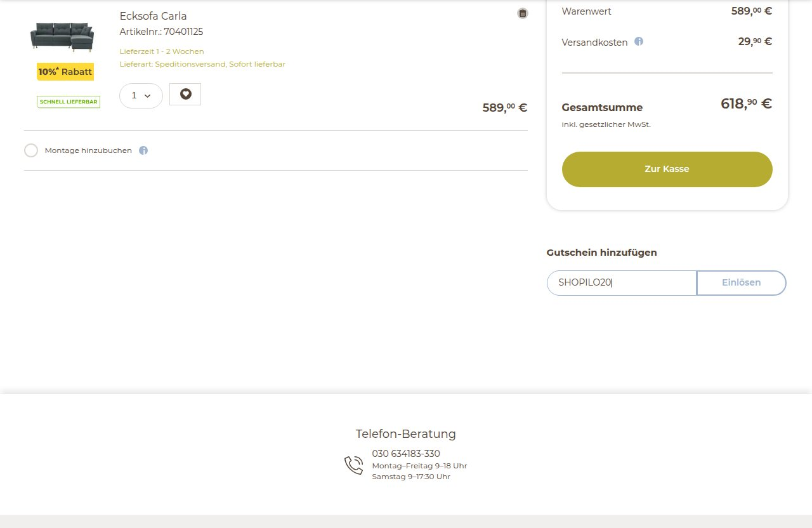This screenshot has width=812, height=528.
Task: Click Lieferzeit 1 - 2 Wochen text
Action: click(162, 51)
